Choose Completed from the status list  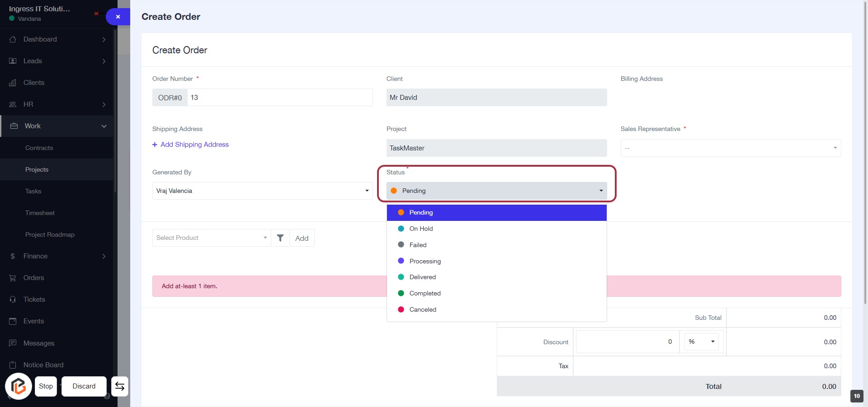tap(425, 293)
